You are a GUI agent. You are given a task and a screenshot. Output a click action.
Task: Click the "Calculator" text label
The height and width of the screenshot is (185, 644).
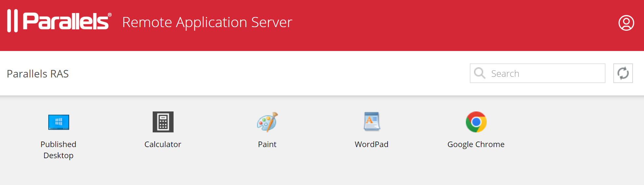[163, 144]
